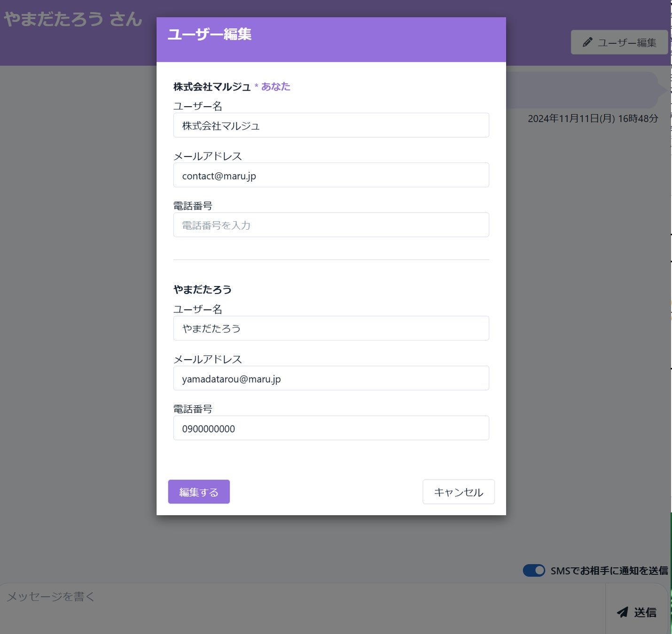672x634 pixels.
Task: Click メールアドレス label above contact@maru.jp
Action: click(x=208, y=156)
